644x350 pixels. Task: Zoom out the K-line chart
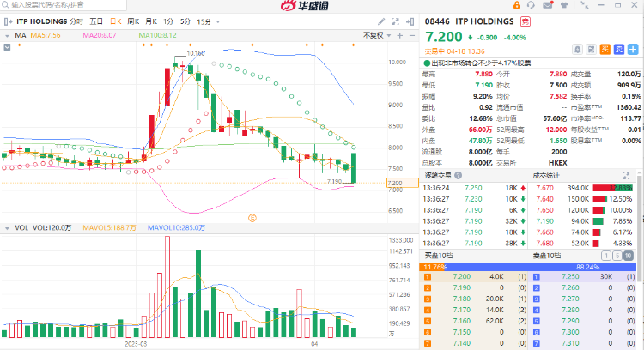[412, 36]
